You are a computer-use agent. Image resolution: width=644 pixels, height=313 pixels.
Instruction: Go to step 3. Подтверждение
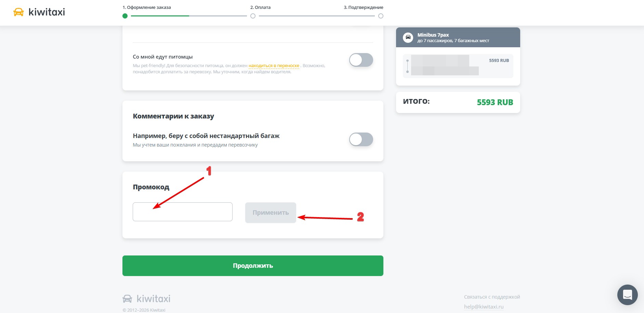coord(363,7)
